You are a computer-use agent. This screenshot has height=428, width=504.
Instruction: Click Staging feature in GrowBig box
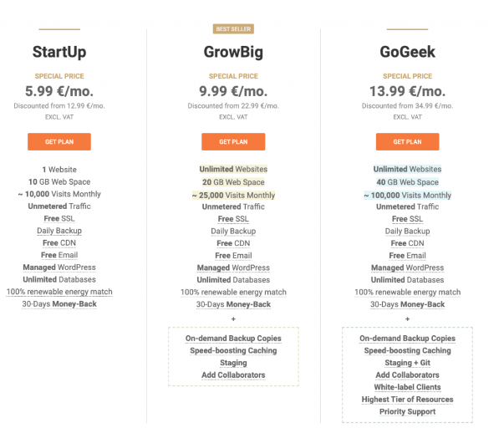pyautogui.click(x=233, y=363)
